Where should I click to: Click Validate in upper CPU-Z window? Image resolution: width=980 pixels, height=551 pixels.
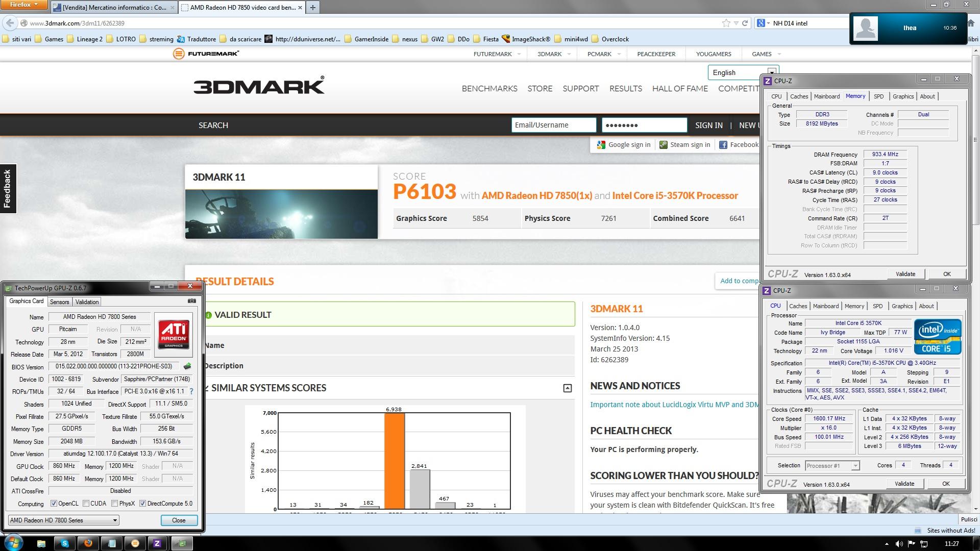(x=905, y=274)
